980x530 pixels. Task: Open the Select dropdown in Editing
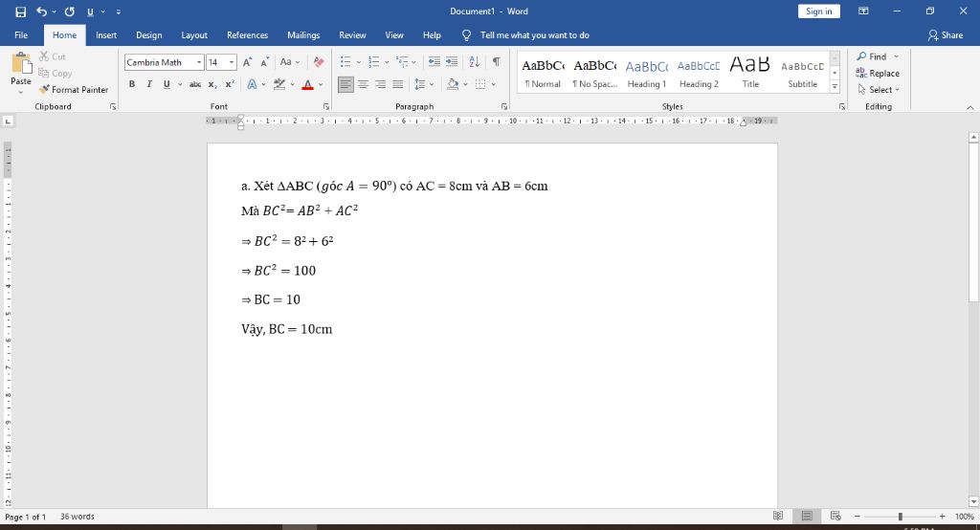pyautogui.click(x=879, y=89)
